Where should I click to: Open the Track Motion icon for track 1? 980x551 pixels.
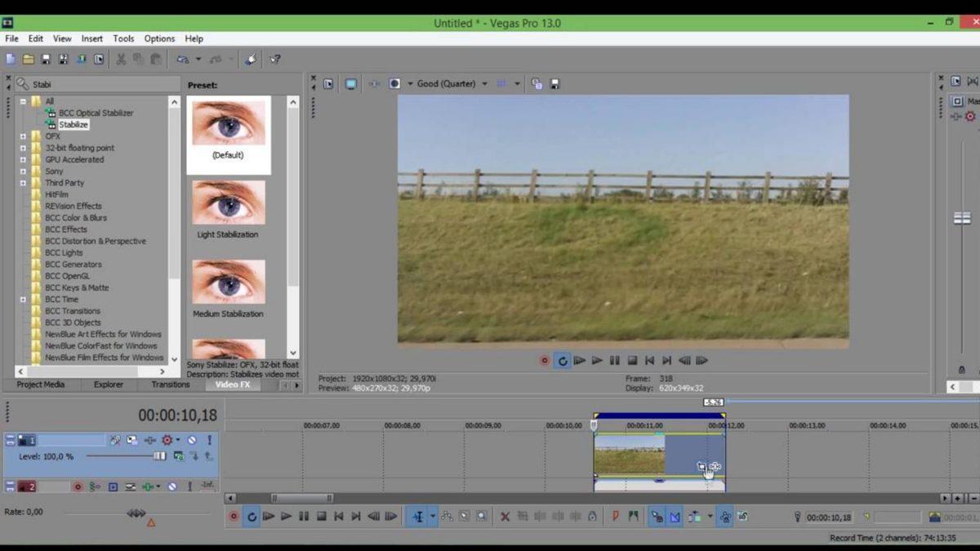point(132,440)
